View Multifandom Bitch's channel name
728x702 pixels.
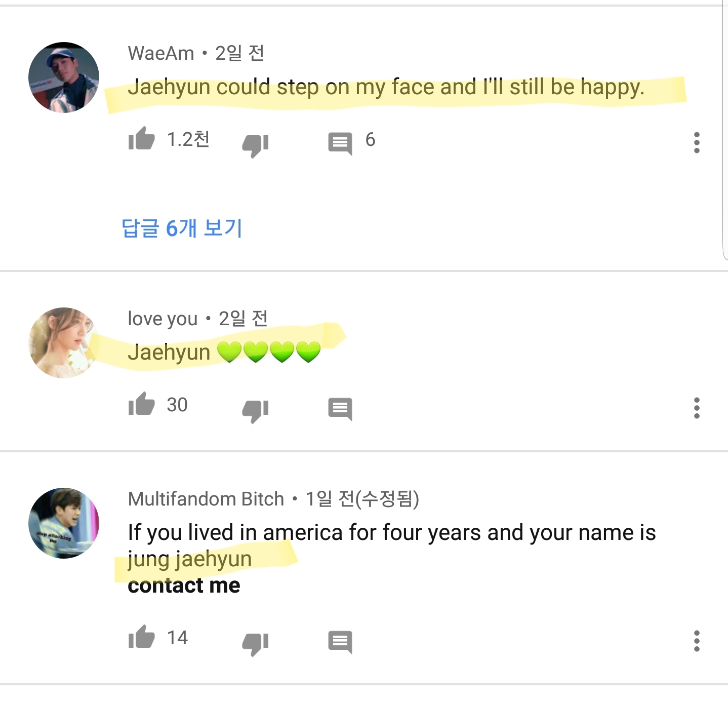205,499
